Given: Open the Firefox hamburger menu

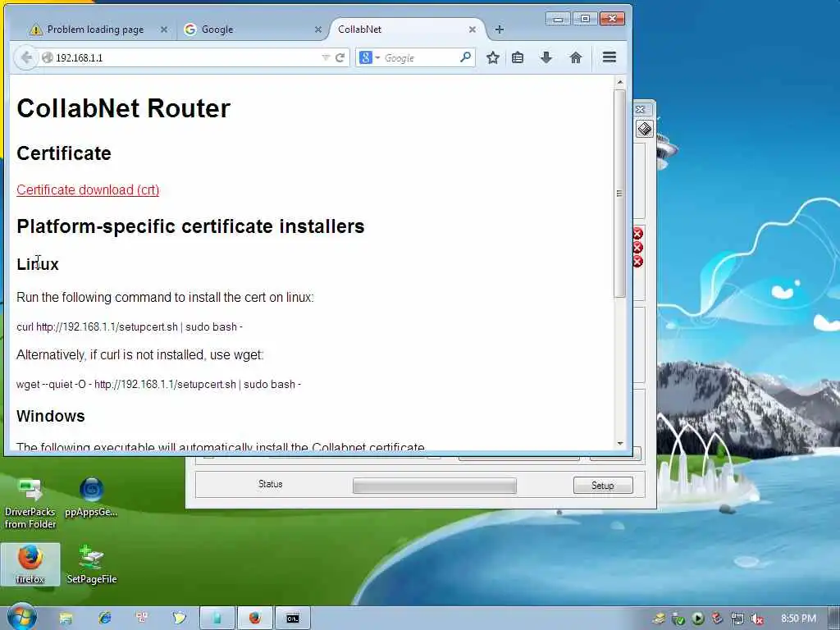Looking at the screenshot, I should click(609, 57).
